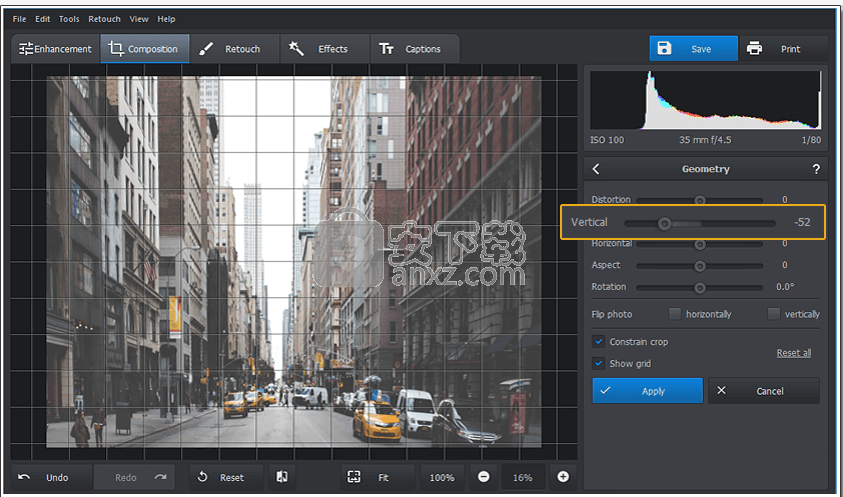This screenshot has height=497, width=843.
Task: Click the Print button
Action: (x=783, y=49)
